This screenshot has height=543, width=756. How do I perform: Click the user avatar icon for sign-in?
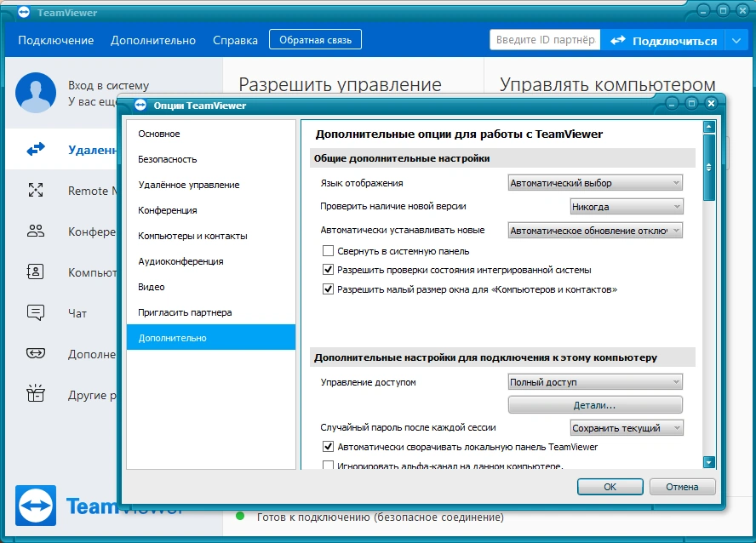(x=36, y=93)
